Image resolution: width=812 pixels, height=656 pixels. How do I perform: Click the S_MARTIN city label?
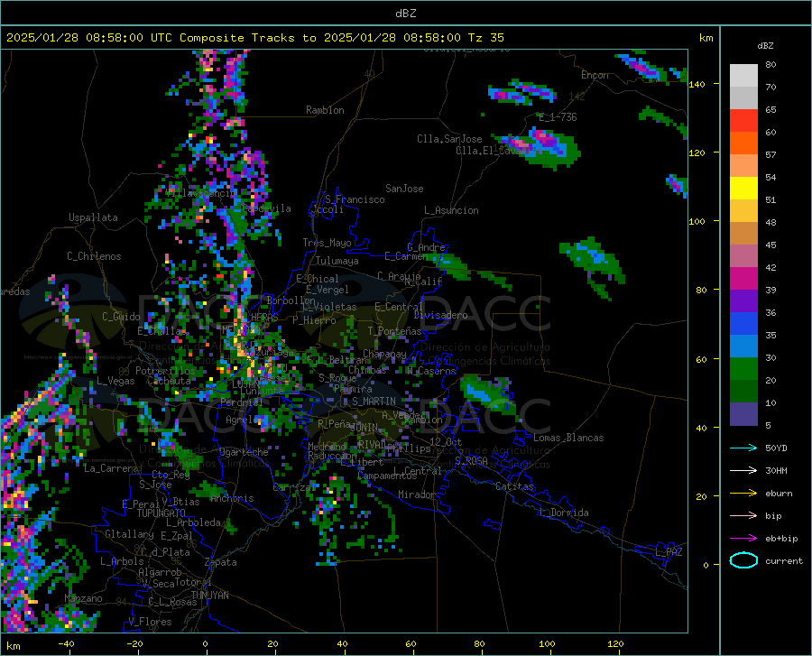pos(374,402)
